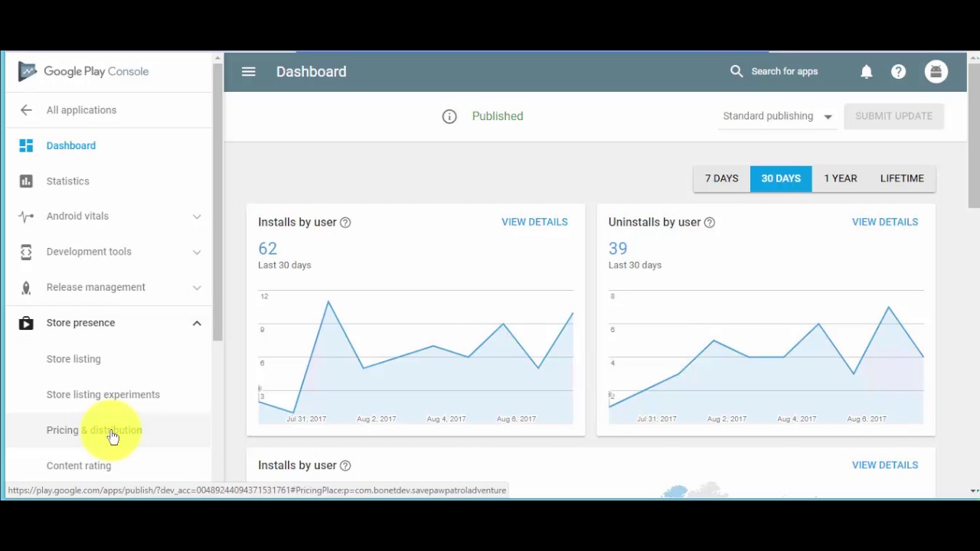This screenshot has width=980, height=551.
Task: Click the Store presence bag icon
Action: pyautogui.click(x=26, y=323)
